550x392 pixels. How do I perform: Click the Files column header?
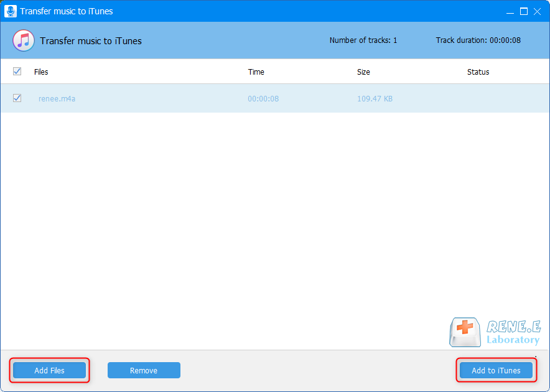41,72
